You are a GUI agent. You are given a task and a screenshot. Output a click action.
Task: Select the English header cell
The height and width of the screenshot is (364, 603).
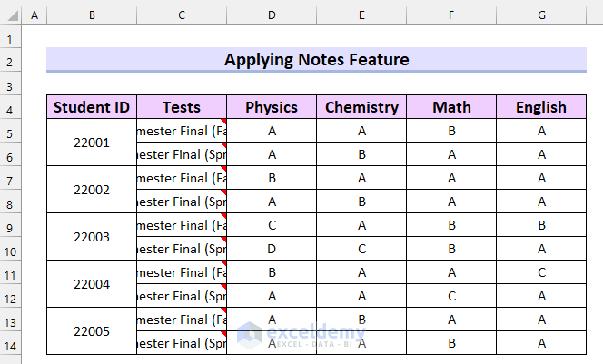coord(541,107)
